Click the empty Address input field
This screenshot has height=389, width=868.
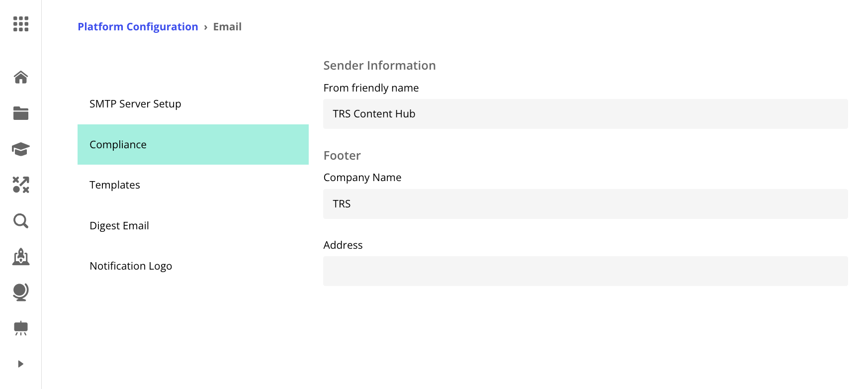585,271
